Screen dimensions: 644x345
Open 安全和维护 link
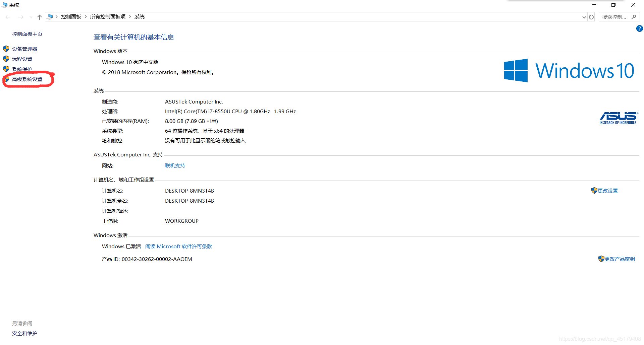coord(24,333)
